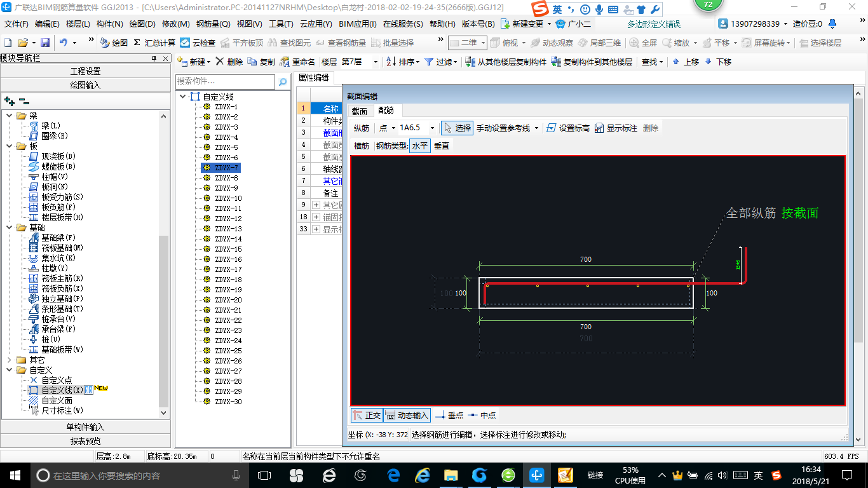Click 新建 new component button
Viewport: 868px width, 488px height.
(193, 62)
